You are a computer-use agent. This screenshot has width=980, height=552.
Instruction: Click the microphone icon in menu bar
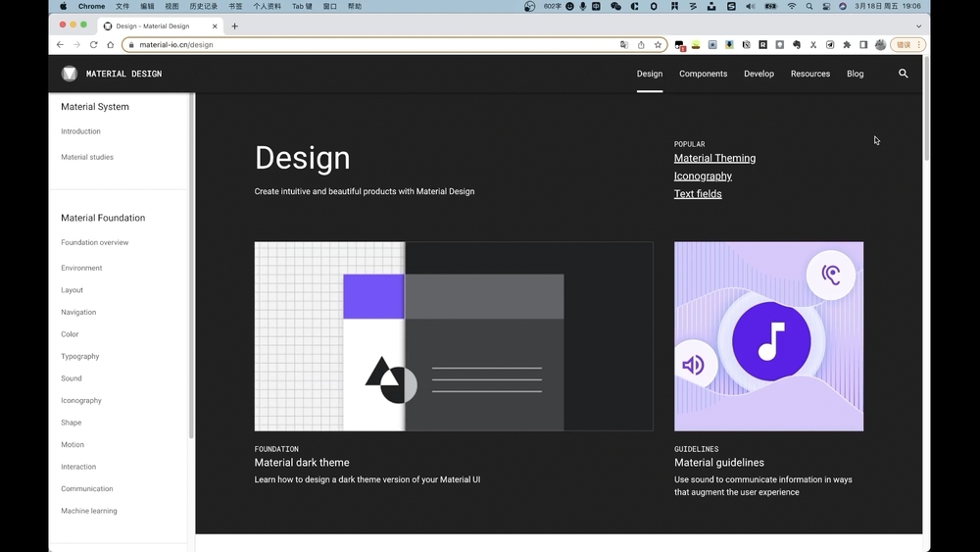point(582,6)
